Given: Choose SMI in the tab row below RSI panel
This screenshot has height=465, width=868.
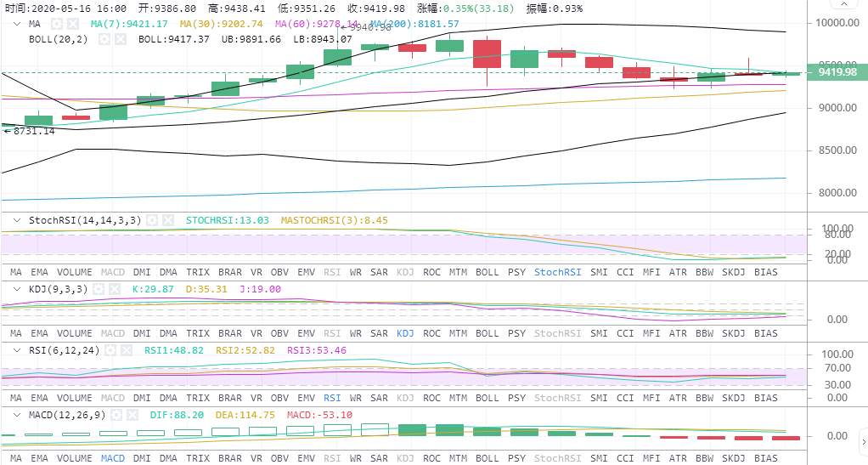Looking at the screenshot, I should (599, 398).
